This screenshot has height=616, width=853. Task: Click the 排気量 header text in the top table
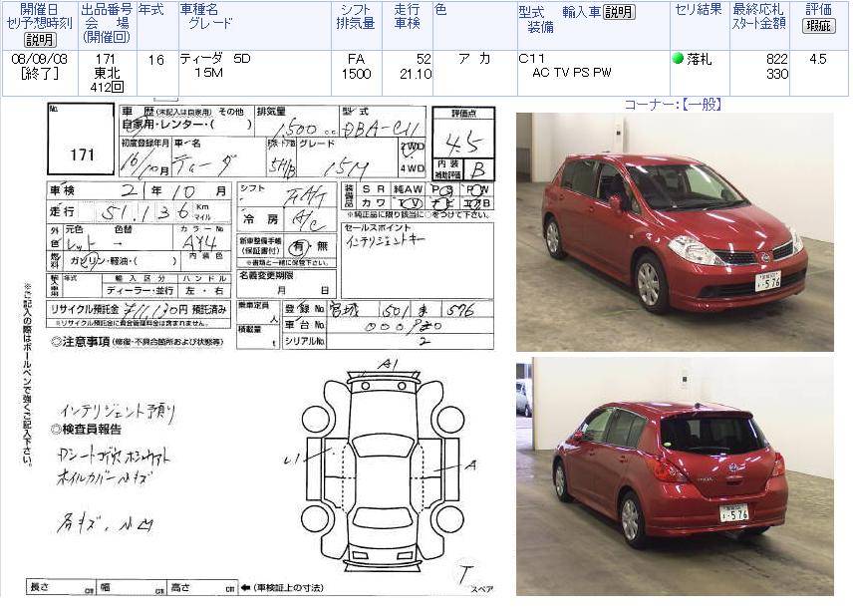point(356,23)
